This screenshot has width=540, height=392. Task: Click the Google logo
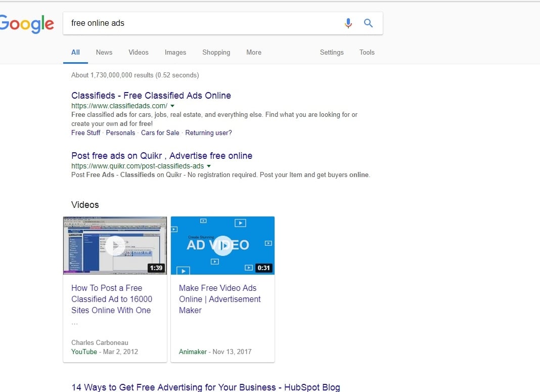tap(26, 24)
